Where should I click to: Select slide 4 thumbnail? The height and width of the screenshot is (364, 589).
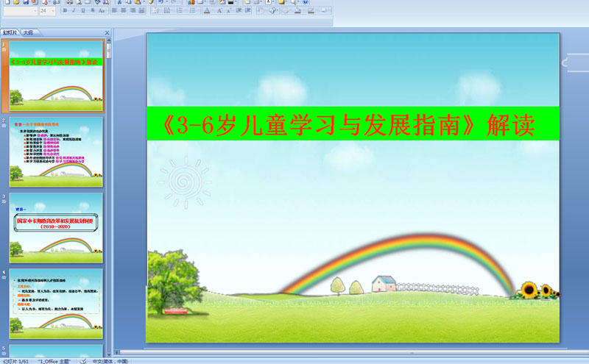pos(56,304)
